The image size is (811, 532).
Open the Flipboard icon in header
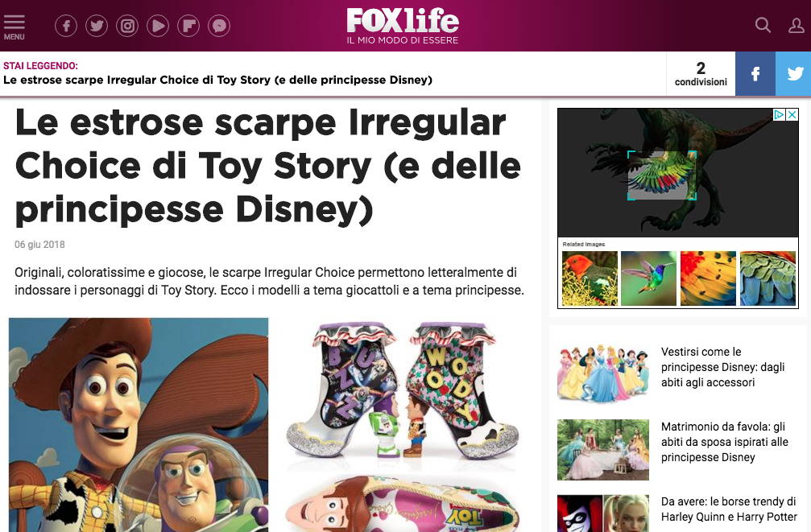[x=188, y=26]
